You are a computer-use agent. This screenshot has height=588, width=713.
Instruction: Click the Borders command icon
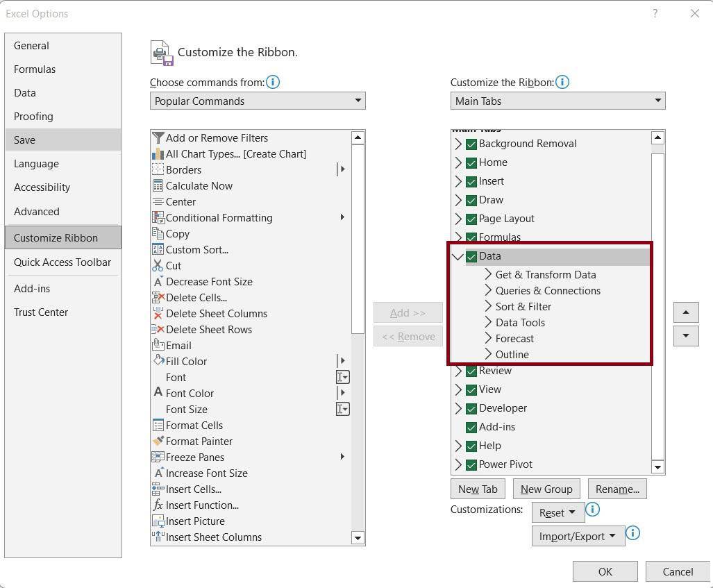(x=158, y=169)
